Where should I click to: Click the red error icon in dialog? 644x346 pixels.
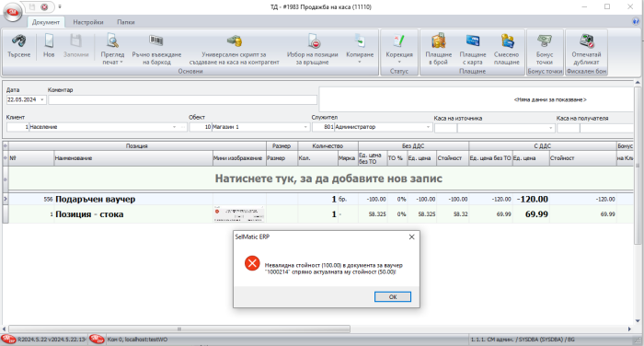coord(252,263)
